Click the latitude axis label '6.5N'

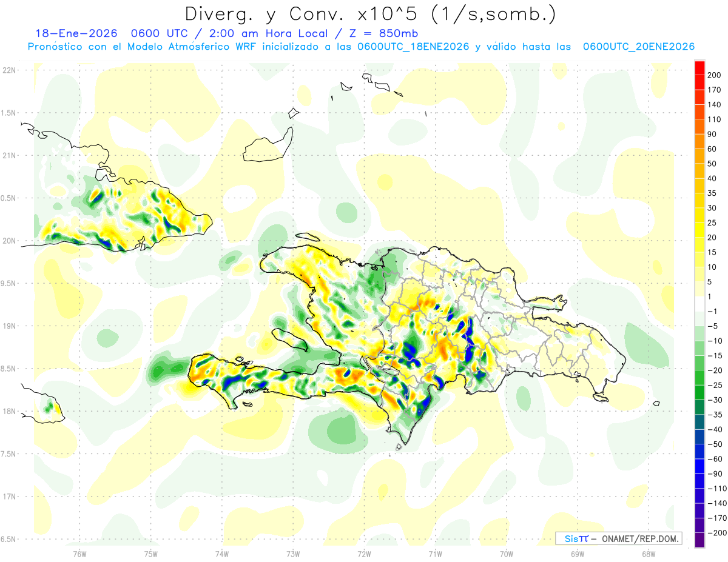(x=8, y=540)
